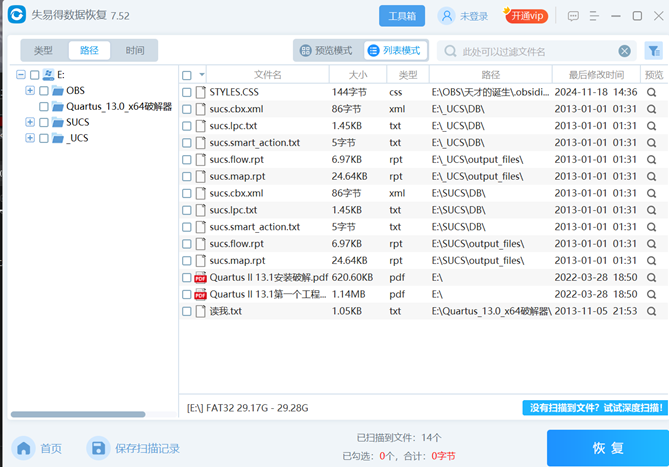Preview sucs.lpc.txt in E:\_UCS\DB\ row
Viewport: 669px width, 467px height.
(x=651, y=126)
